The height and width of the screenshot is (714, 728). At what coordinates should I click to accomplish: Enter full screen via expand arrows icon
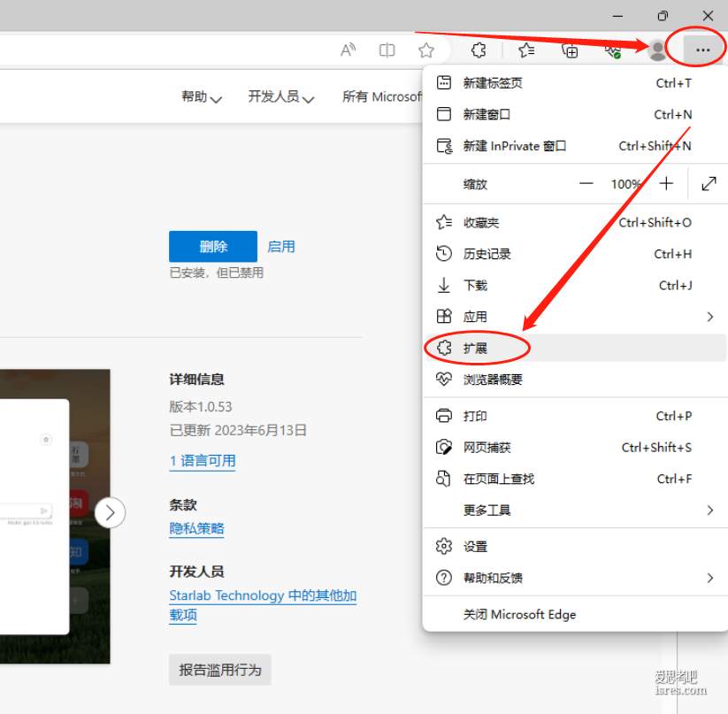tap(709, 184)
